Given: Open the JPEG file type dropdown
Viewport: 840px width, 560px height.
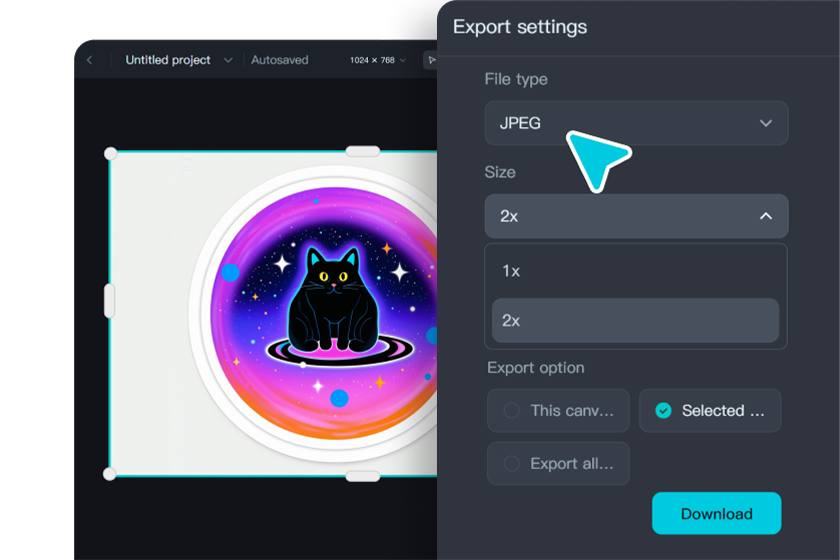Looking at the screenshot, I should (x=636, y=123).
